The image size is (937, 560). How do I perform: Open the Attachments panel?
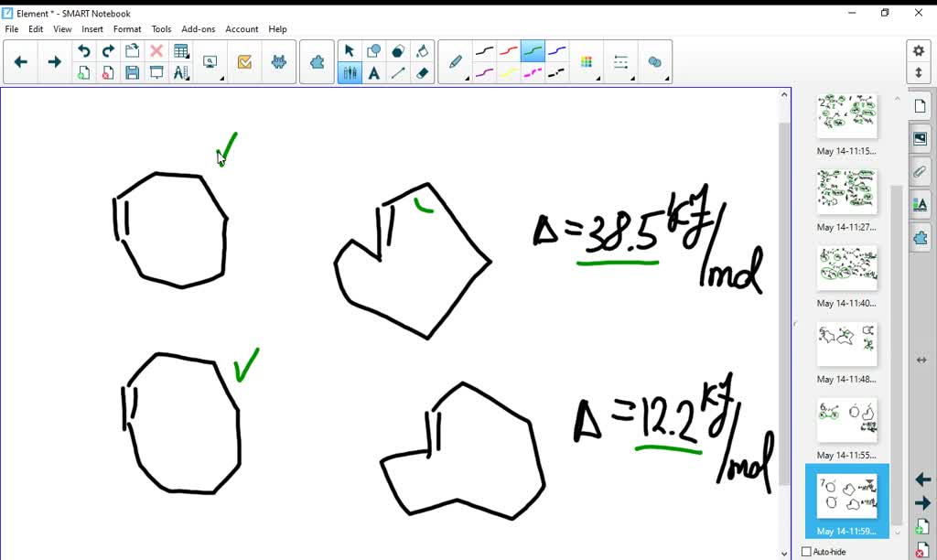click(x=920, y=171)
